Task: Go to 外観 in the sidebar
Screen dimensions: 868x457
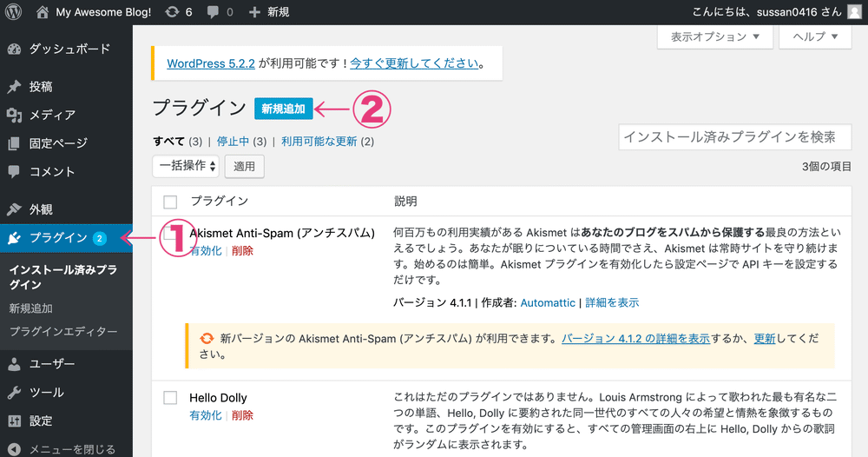Action: (41, 209)
